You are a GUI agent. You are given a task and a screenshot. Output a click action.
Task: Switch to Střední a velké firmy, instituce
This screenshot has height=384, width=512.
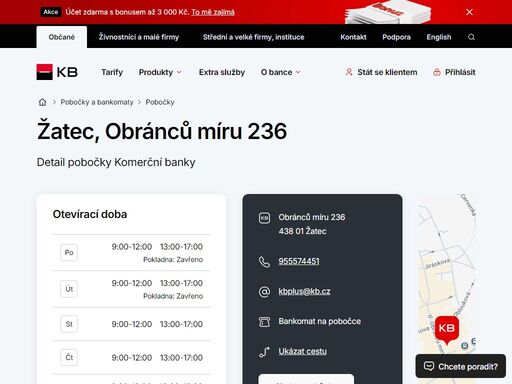pyautogui.click(x=253, y=37)
